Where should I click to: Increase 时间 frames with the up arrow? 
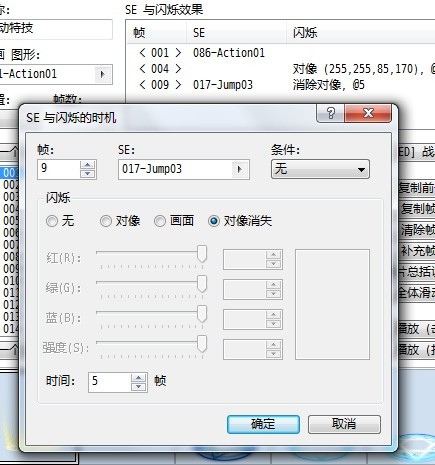(139, 378)
